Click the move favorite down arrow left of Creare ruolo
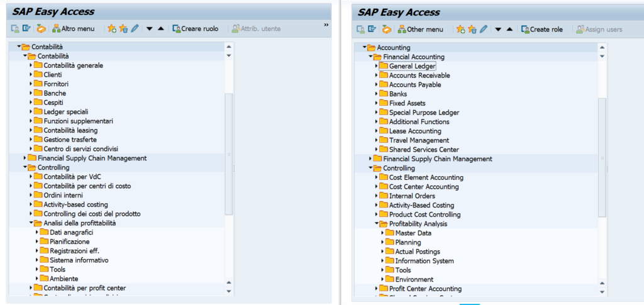This screenshot has width=644, height=305. [x=150, y=28]
